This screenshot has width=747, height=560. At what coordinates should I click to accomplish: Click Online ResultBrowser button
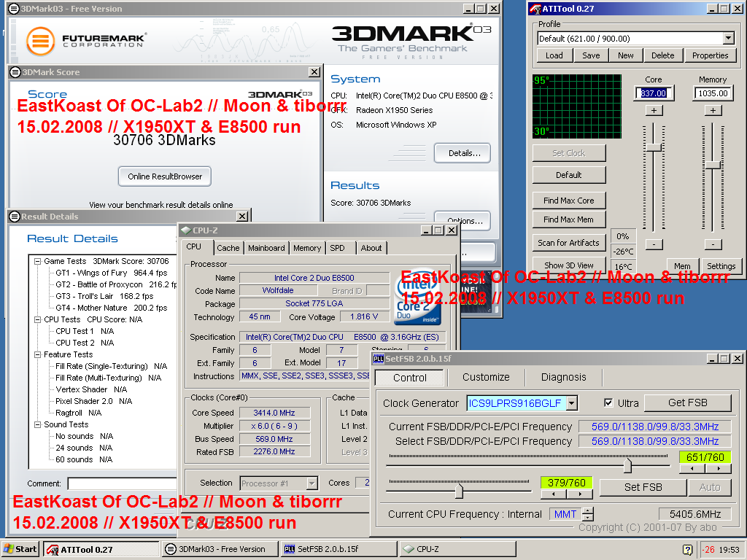pyautogui.click(x=165, y=176)
